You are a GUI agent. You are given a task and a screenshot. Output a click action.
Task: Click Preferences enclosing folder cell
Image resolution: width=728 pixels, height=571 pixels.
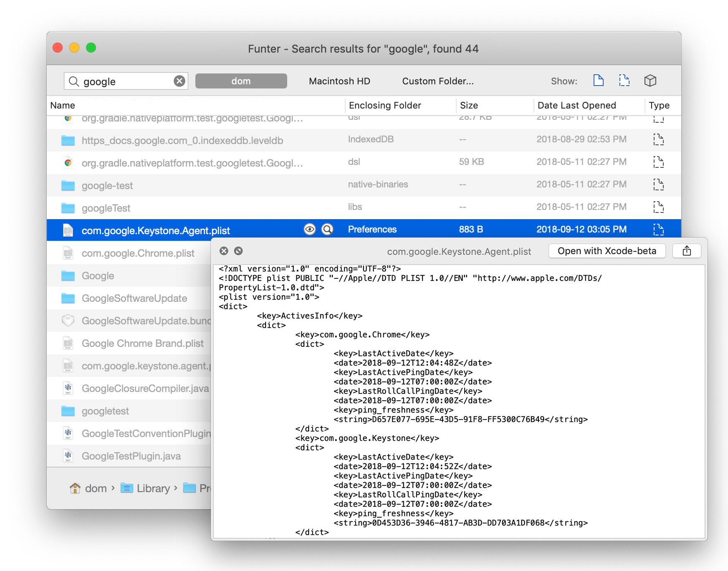372,229
